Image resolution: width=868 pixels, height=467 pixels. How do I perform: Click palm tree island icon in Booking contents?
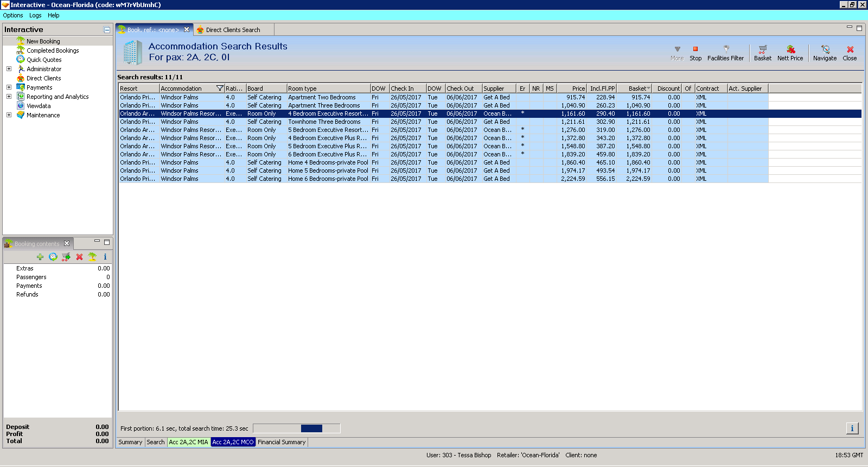(92, 257)
